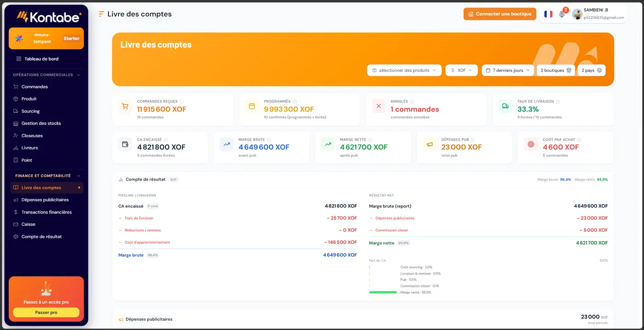Viewport: 644px width, 330px height.
Task: Click the SAMBIENI .B account name
Action: [596, 10]
